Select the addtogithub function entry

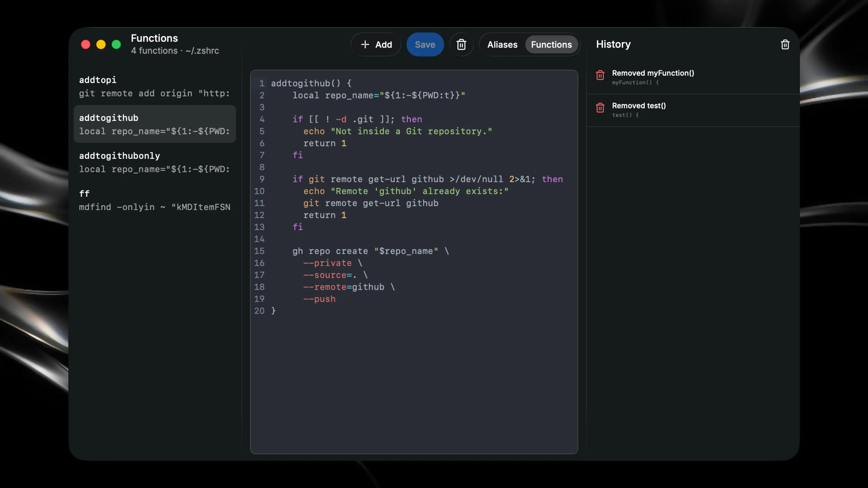155,124
